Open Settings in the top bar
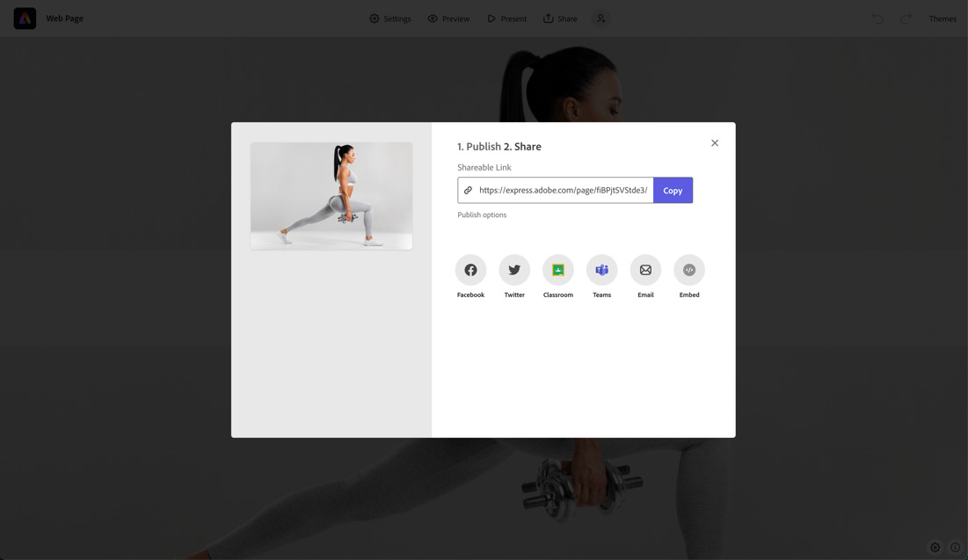The height and width of the screenshot is (560, 968). 390,18
